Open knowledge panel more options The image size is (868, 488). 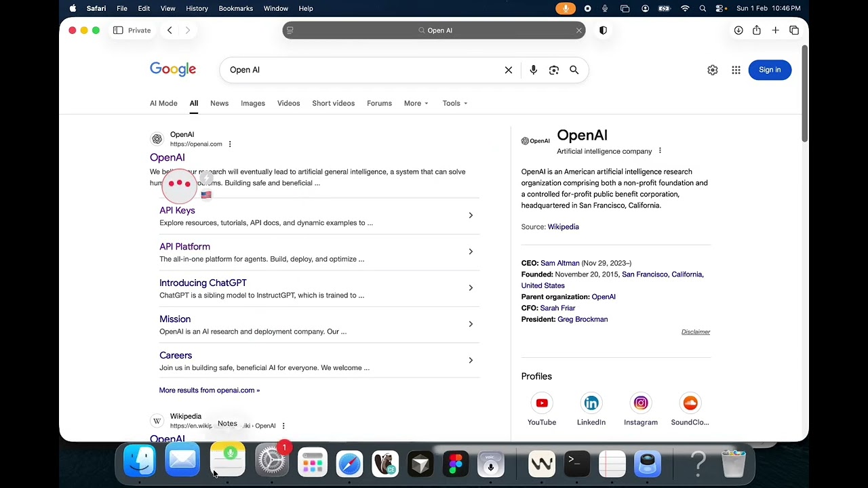tap(660, 151)
